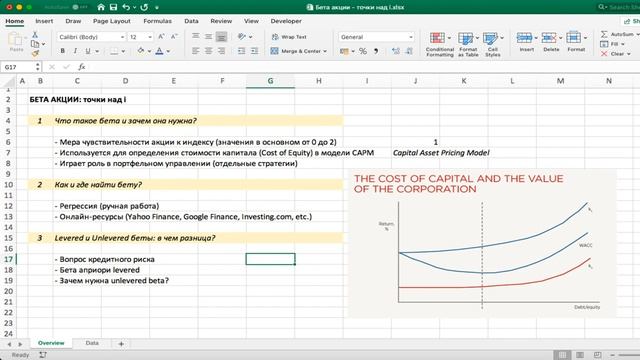This screenshot has height=360, width=640.
Task: Redo the last action
Action: (x=144, y=7)
